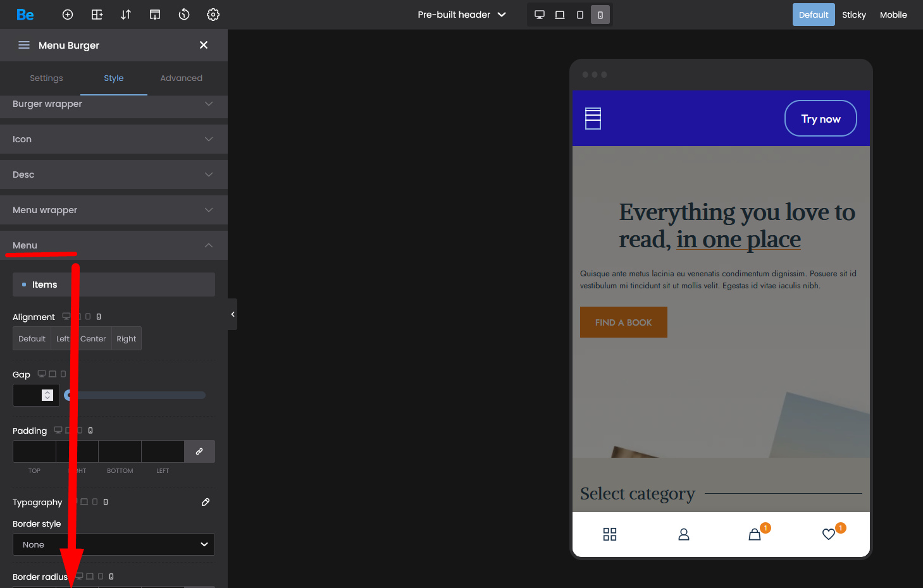Open the Pre-built header dropdown
Screen dimensions: 923x588
click(462, 15)
